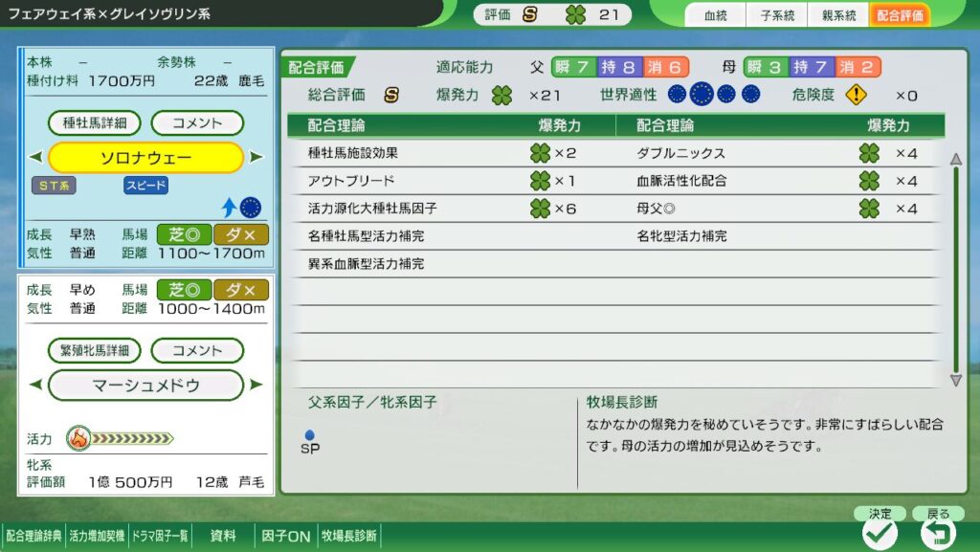Switch to the 血統 tab
980x552 pixels.
(x=715, y=15)
